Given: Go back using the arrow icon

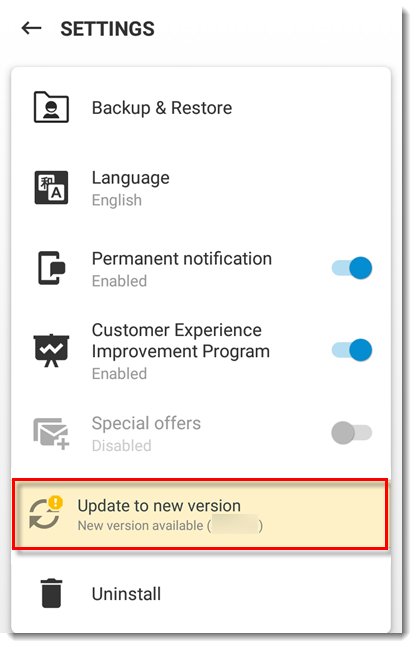Looking at the screenshot, I should point(31,29).
